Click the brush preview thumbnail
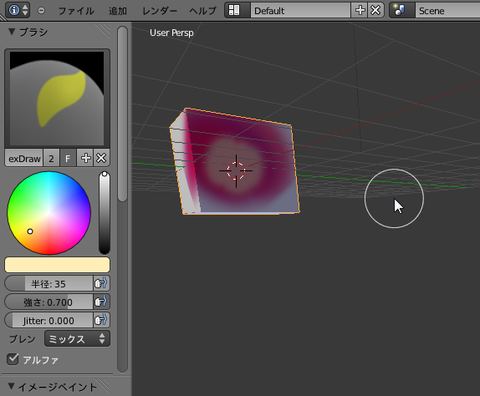 pyautogui.click(x=57, y=98)
